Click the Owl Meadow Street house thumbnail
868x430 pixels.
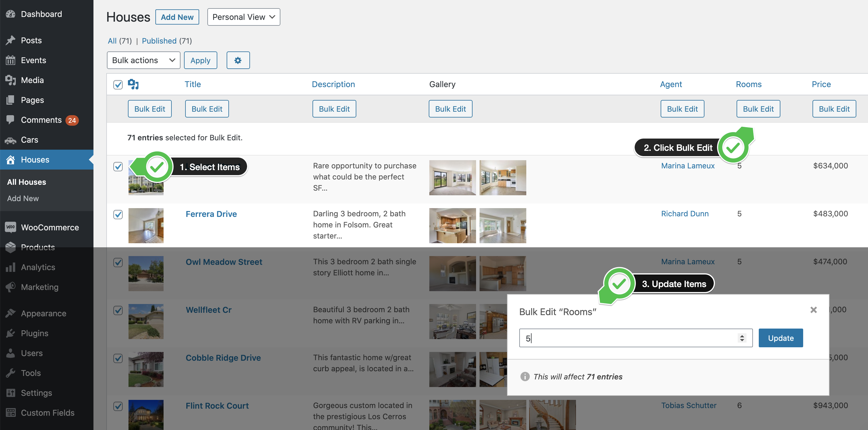coord(146,274)
